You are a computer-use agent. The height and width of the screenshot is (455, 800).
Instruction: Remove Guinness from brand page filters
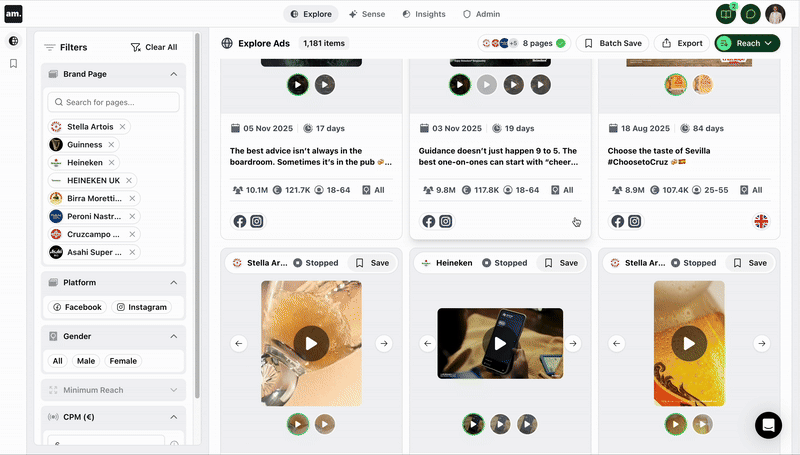111,145
